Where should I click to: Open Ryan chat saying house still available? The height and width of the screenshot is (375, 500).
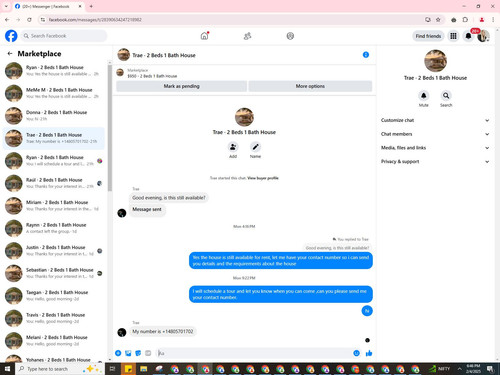[x=53, y=71]
